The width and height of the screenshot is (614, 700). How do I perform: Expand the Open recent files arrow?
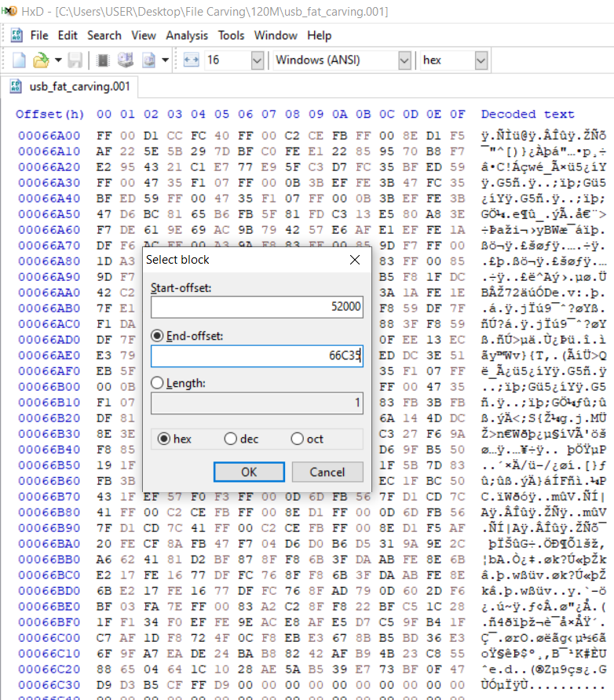tap(58, 60)
